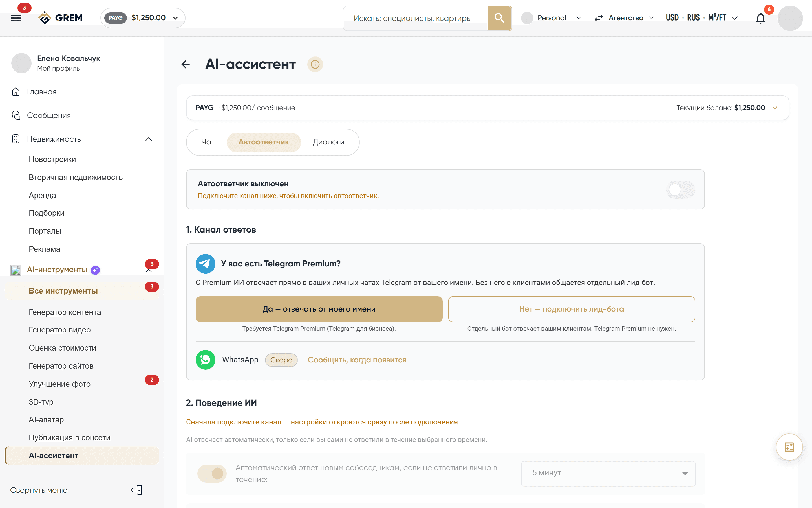The width and height of the screenshot is (812, 508).
Task: Click the collapse menu icon at sidebar bottom
Action: point(136,490)
